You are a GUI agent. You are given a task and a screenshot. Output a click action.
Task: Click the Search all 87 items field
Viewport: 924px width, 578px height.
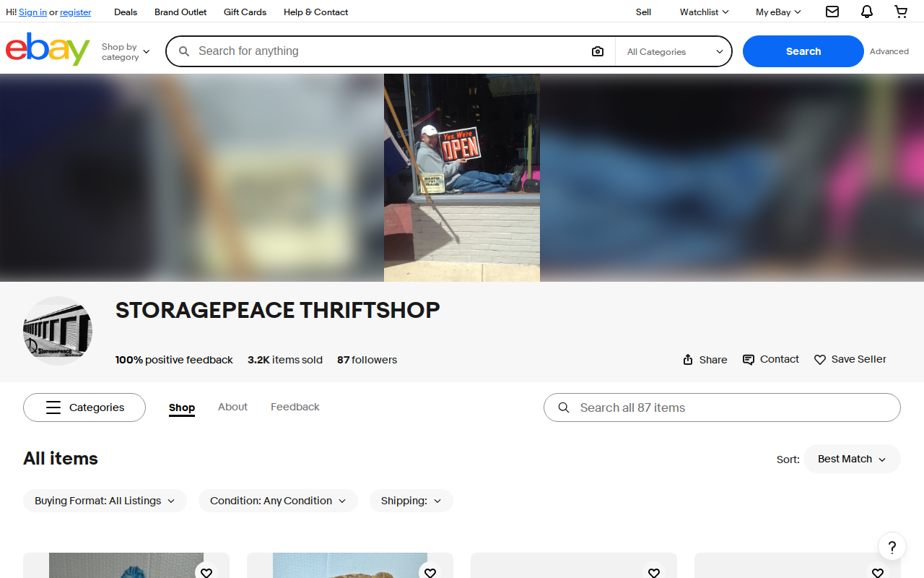[x=722, y=407]
